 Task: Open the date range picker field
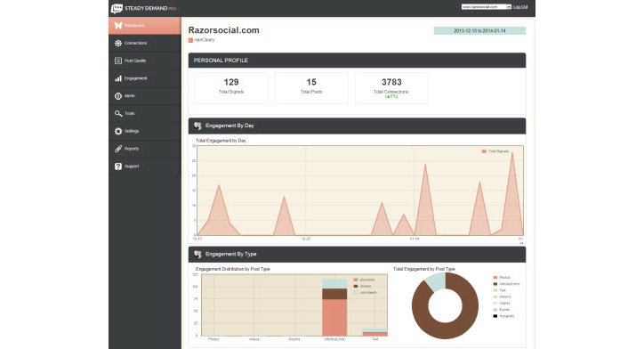[479, 31]
